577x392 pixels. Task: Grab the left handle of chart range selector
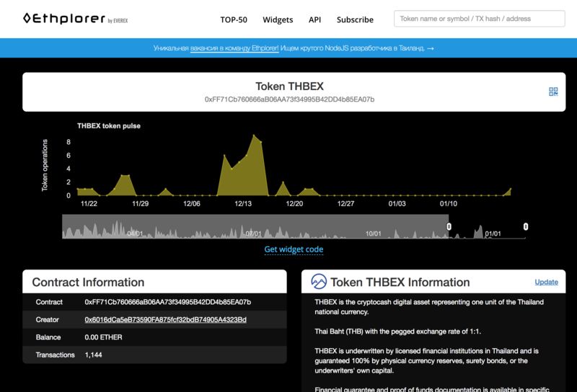pos(449,227)
